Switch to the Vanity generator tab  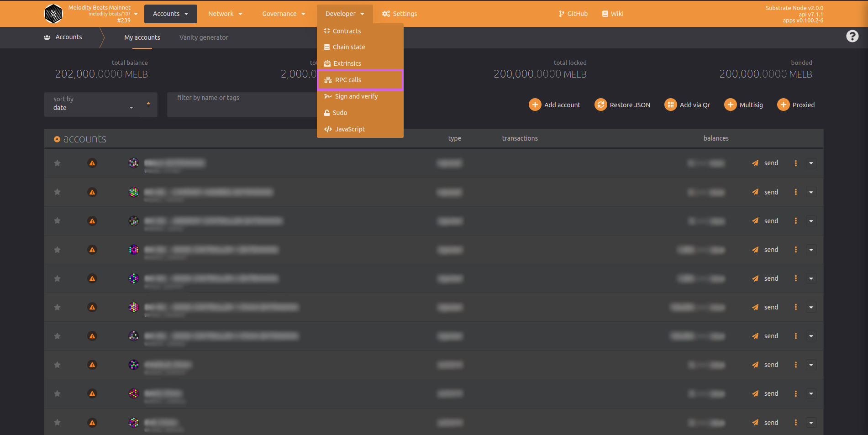click(204, 37)
